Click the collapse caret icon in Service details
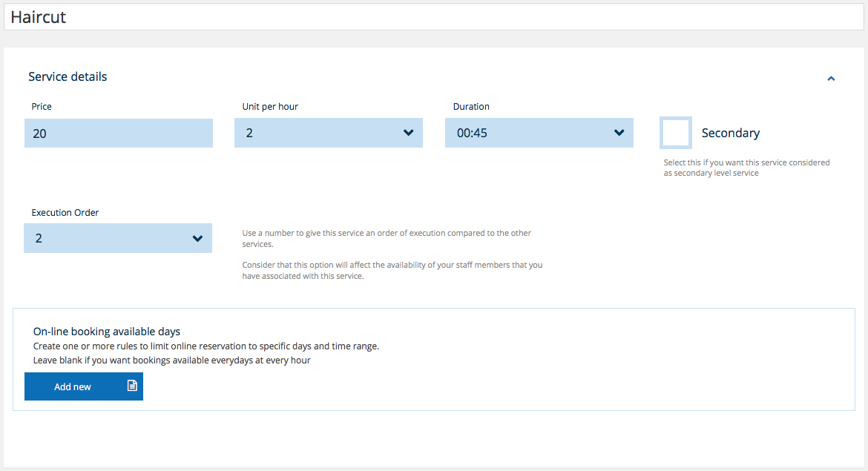The height and width of the screenshot is (471, 868). point(831,78)
